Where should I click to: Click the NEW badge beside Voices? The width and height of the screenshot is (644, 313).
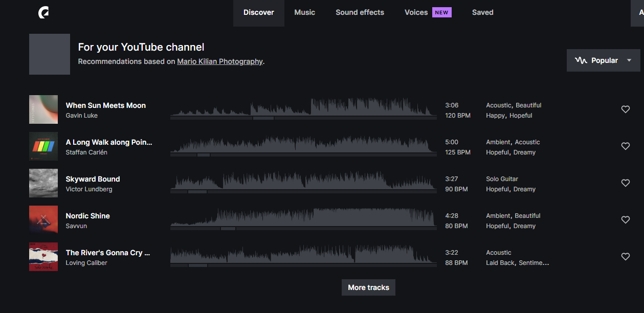click(442, 12)
